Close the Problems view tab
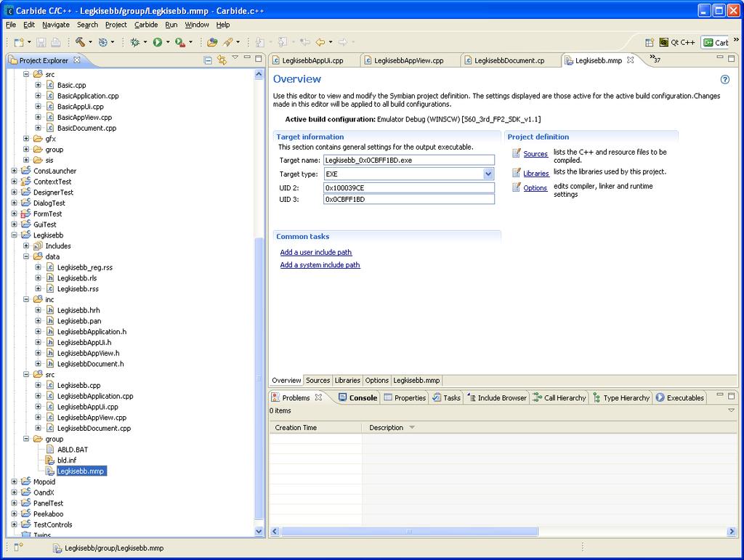The width and height of the screenshot is (744, 560). [x=318, y=397]
